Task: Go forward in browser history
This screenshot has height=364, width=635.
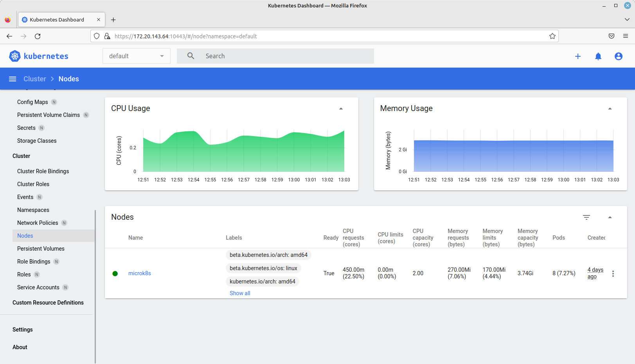Action: point(23,36)
